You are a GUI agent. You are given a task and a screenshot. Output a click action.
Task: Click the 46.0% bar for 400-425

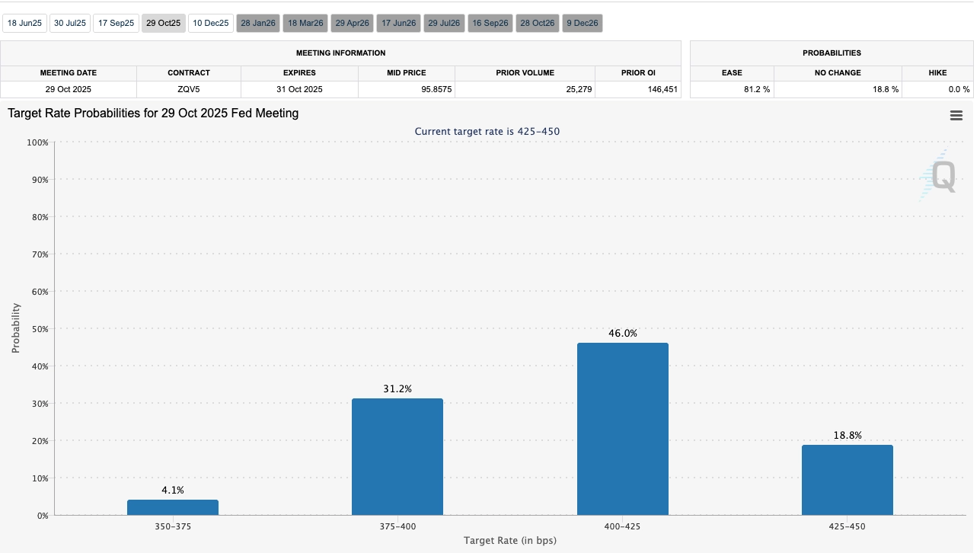[x=623, y=429]
